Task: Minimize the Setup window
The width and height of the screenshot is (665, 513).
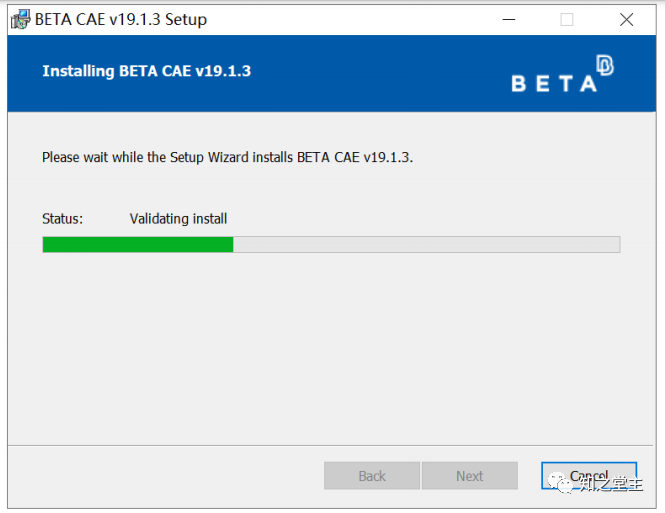Action: click(509, 20)
